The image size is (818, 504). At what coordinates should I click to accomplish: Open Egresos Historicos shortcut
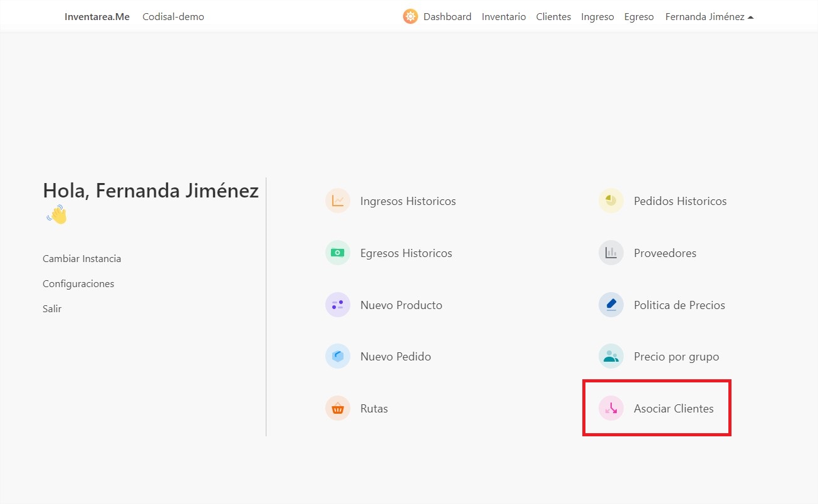click(x=406, y=253)
